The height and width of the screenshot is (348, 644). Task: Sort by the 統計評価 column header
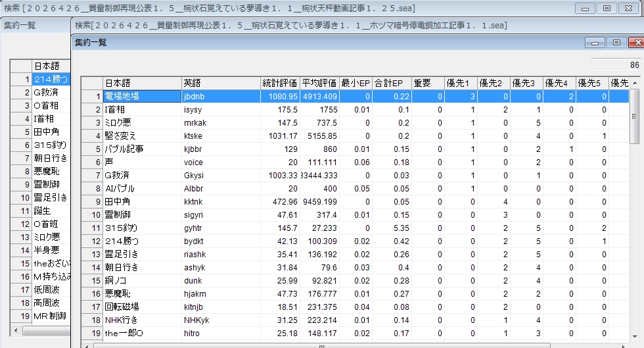(x=279, y=83)
